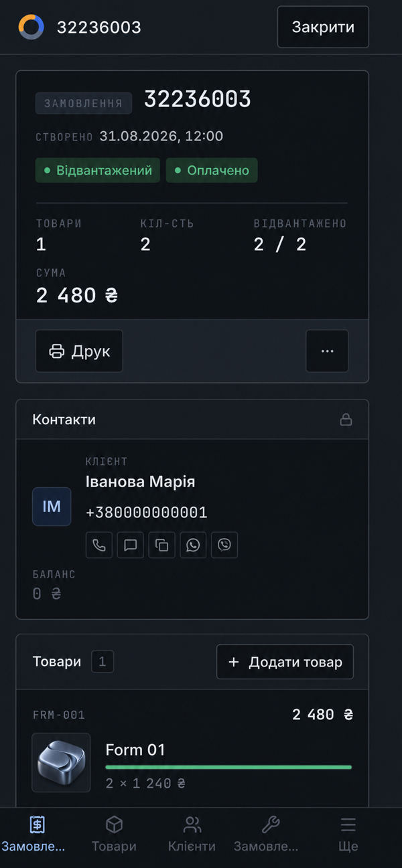Open the three-dots order actions menu
This screenshot has width=402, height=868.
pyautogui.click(x=327, y=351)
